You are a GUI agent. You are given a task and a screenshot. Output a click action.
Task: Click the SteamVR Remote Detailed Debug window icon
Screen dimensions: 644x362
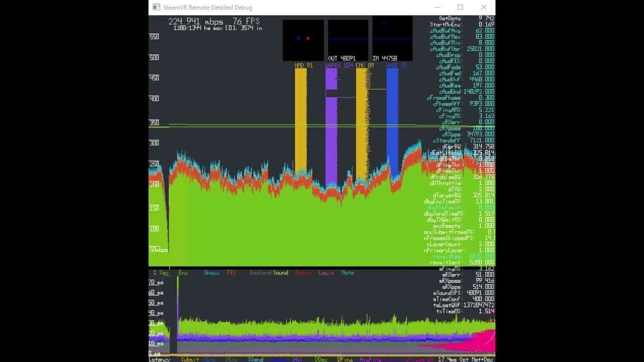[x=156, y=8]
